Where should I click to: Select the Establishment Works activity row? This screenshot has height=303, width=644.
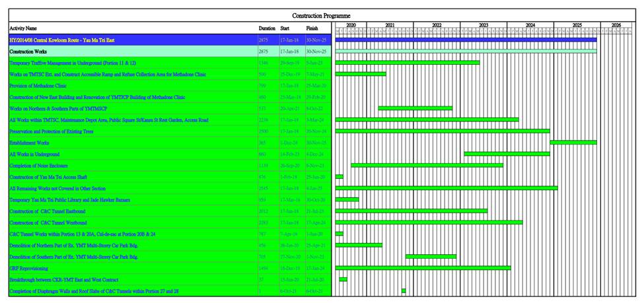click(29, 143)
